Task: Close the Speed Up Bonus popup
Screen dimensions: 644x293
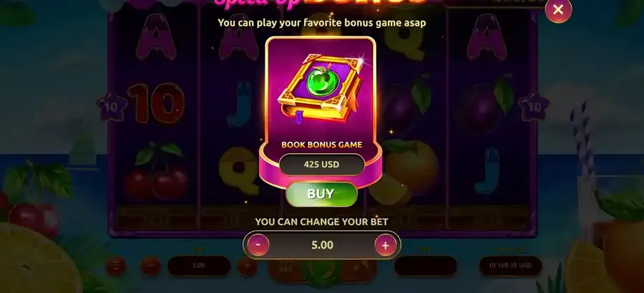Action: [x=557, y=9]
